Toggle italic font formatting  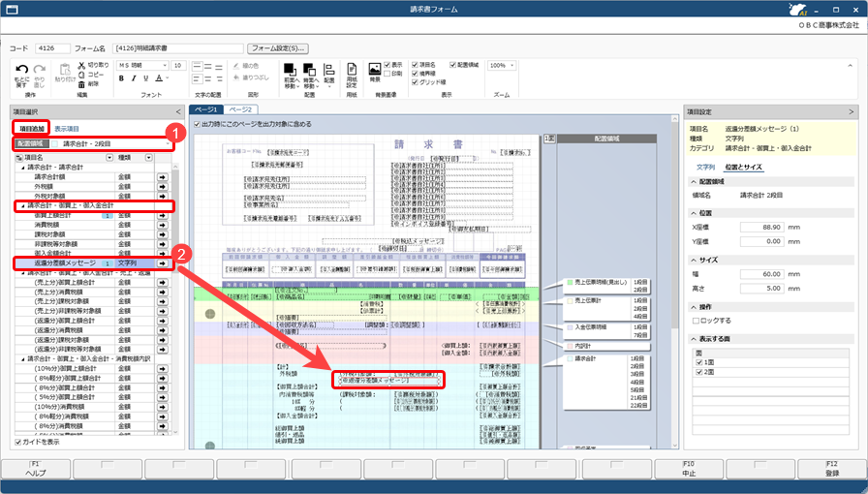coord(134,78)
